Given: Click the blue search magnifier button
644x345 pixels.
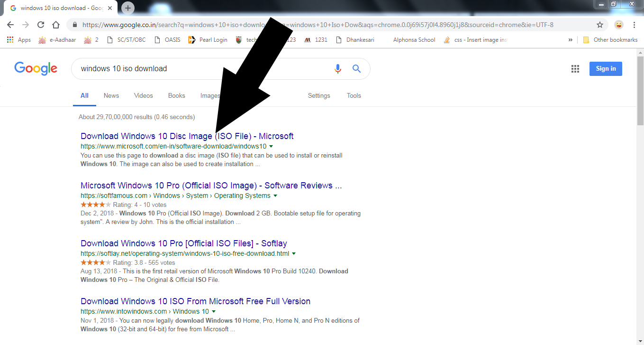Looking at the screenshot, I should point(357,69).
